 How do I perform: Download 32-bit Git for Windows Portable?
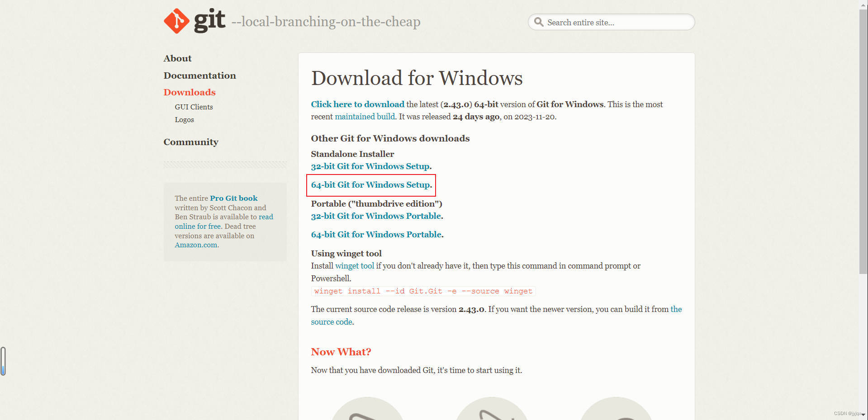[376, 216]
